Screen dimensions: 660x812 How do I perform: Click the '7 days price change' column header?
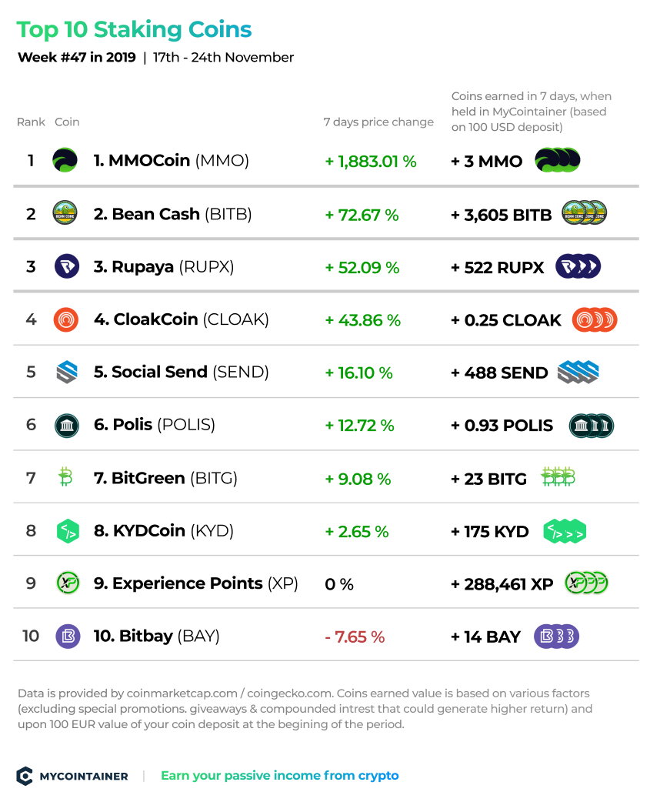coord(378,122)
